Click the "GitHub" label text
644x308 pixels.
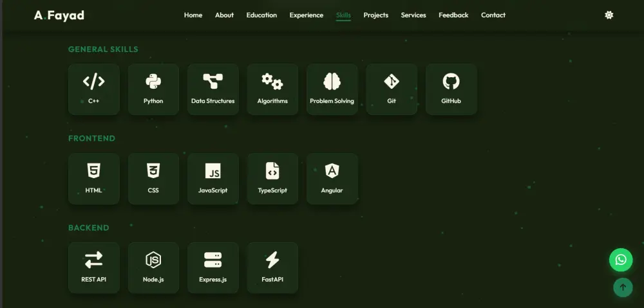[x=451, y=101]
